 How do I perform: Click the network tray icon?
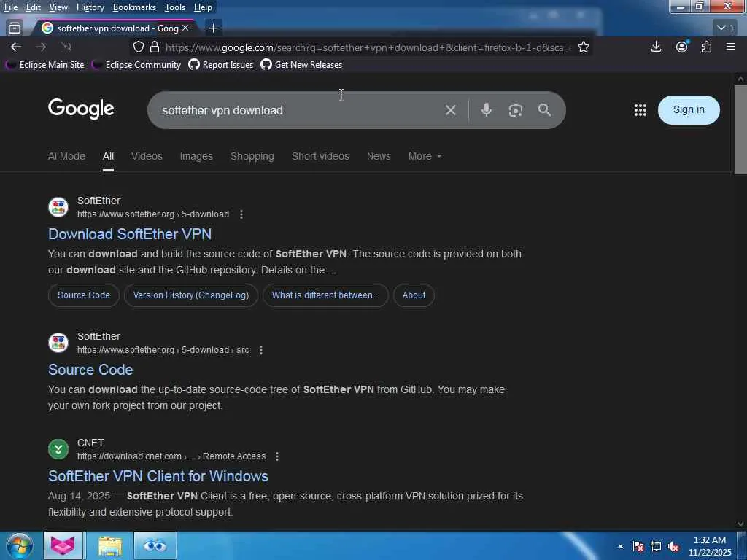point(656,546)
